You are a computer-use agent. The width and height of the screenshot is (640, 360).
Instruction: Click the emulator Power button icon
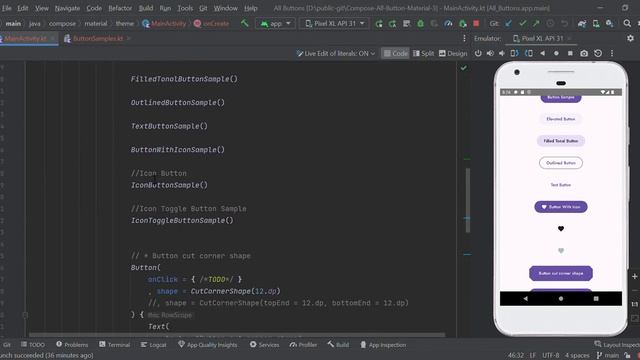point(478,53)
